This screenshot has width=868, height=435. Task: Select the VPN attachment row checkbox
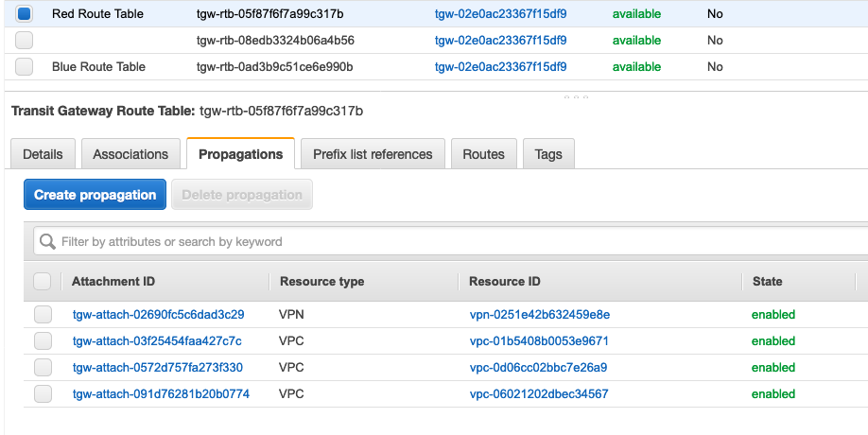pyautogui.click(x=43, y=315)
